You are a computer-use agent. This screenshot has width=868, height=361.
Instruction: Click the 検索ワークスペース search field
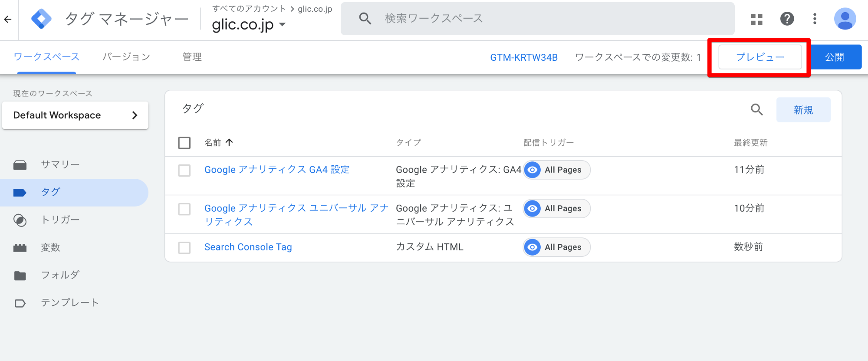point(537,18)
